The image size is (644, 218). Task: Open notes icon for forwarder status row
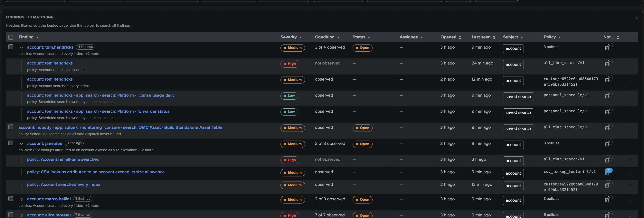[608, 111]
